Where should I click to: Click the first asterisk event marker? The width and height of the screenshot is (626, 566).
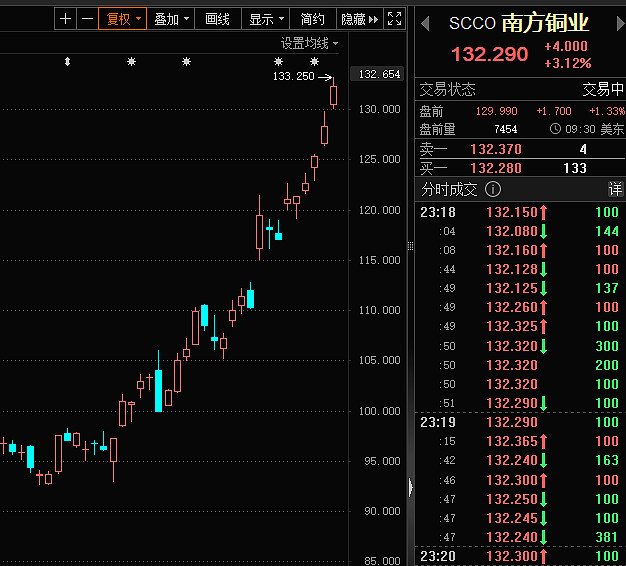pos(131,61)
